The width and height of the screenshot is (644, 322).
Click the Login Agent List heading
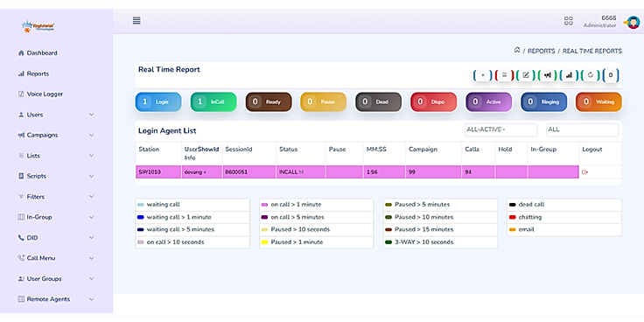167,131
